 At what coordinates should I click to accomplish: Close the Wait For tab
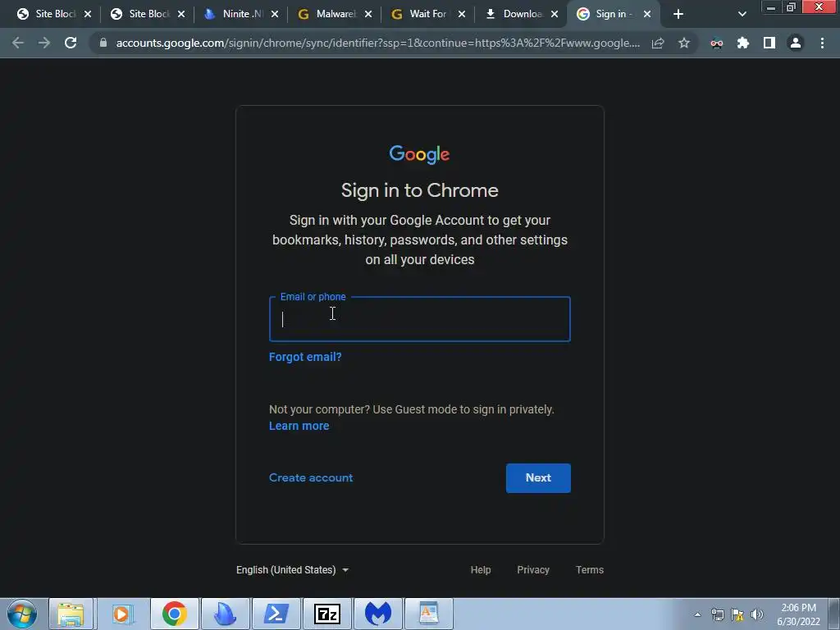(462, 14)
